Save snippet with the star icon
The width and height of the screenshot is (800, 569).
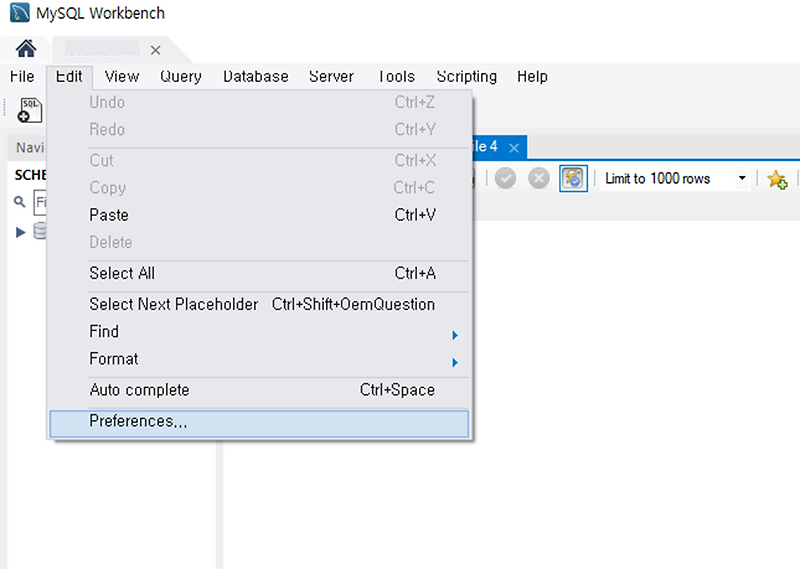point(777,179)
